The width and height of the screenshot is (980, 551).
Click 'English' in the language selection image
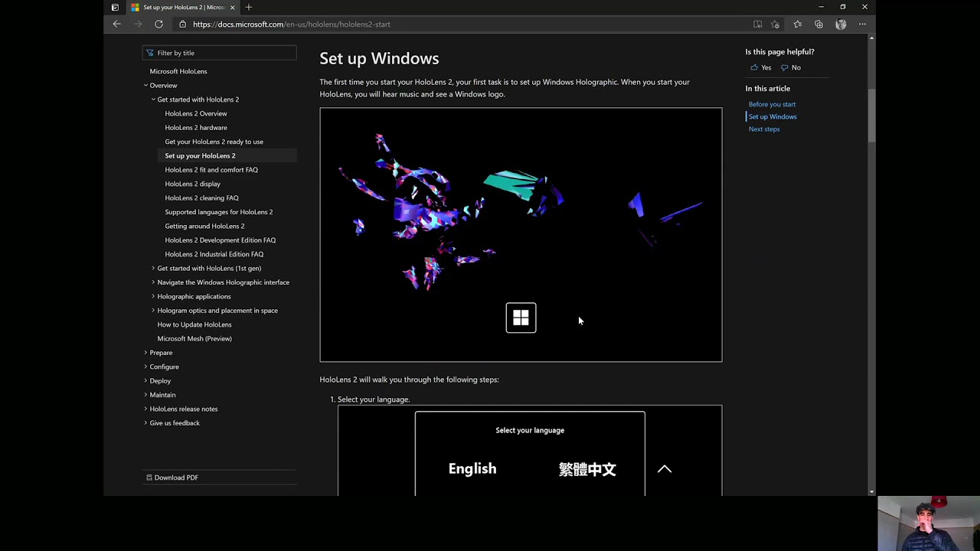click(472, 468)
